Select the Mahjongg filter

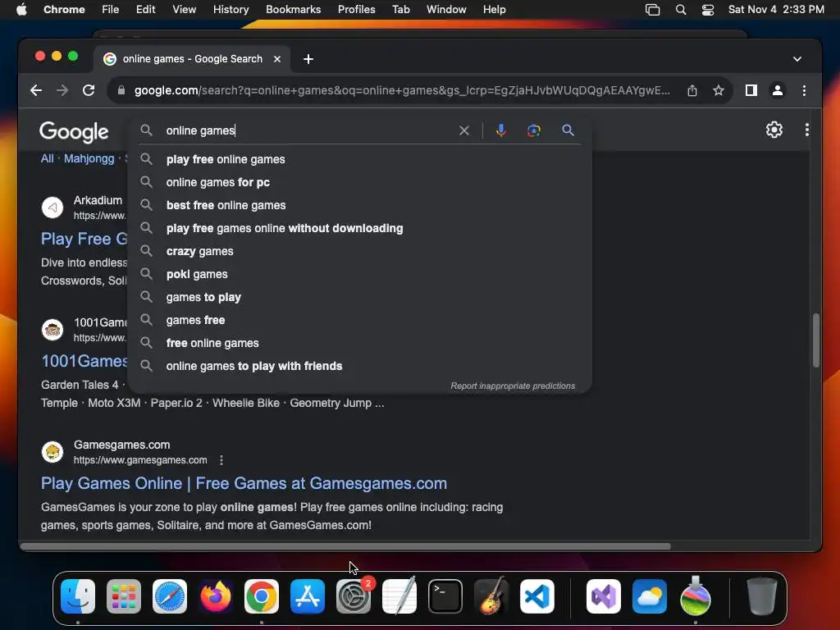(x=89, y=158)
